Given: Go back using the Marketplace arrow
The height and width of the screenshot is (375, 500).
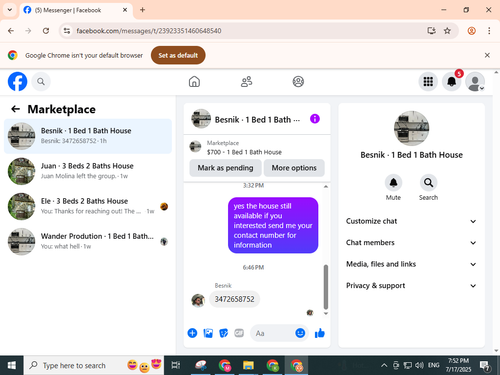Looking at the screenshot, I should [15, 109].
